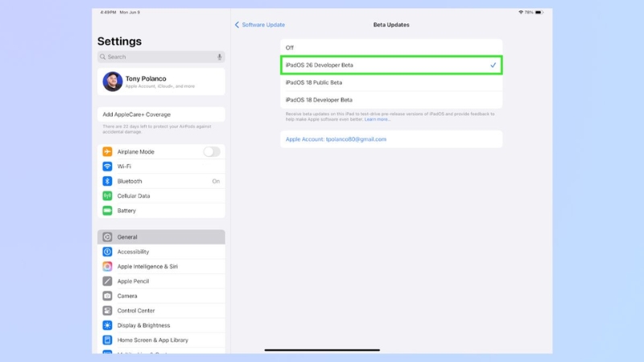Open Display & Brightness settings
The height and width of the screenshot is (362, 644).
coord(161,325)
